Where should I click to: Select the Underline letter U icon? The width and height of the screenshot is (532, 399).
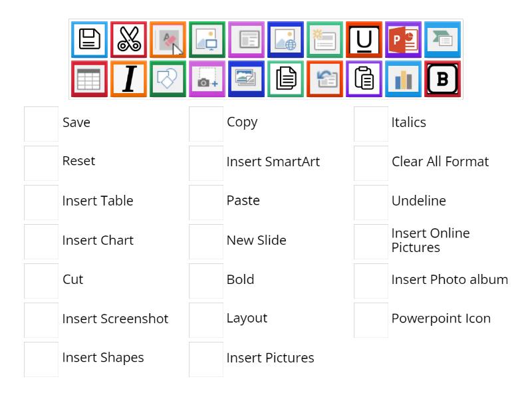click(364, 39)
